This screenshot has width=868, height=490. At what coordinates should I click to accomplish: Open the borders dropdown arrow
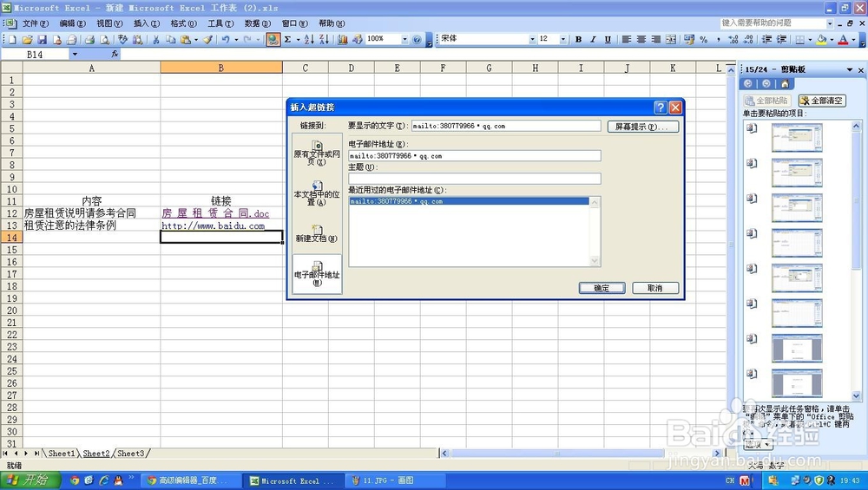pyautogui.click(x=810, y=39)
